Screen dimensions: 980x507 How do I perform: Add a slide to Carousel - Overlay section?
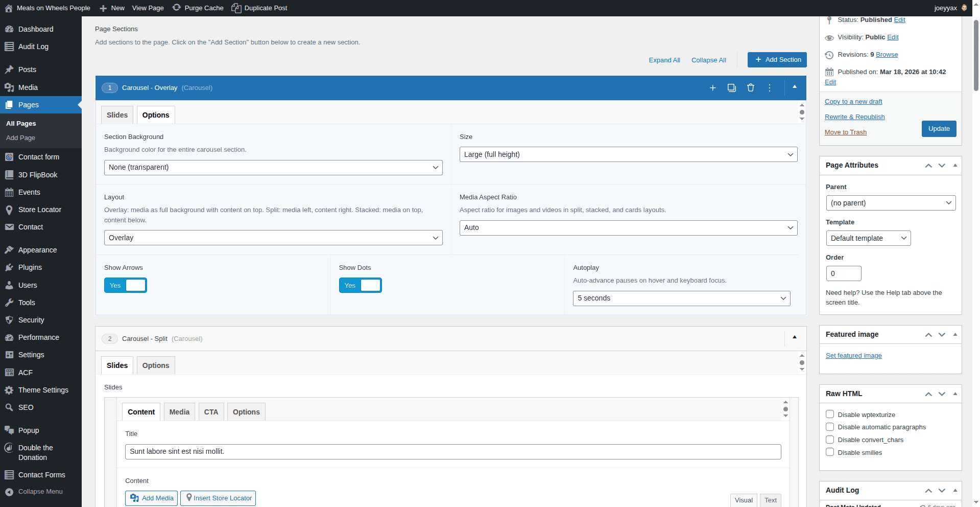[712, 87]
